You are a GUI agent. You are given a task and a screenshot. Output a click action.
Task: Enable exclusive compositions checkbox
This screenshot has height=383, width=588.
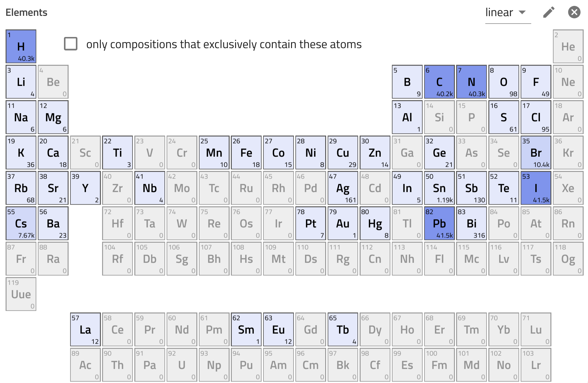click(71, 44)
